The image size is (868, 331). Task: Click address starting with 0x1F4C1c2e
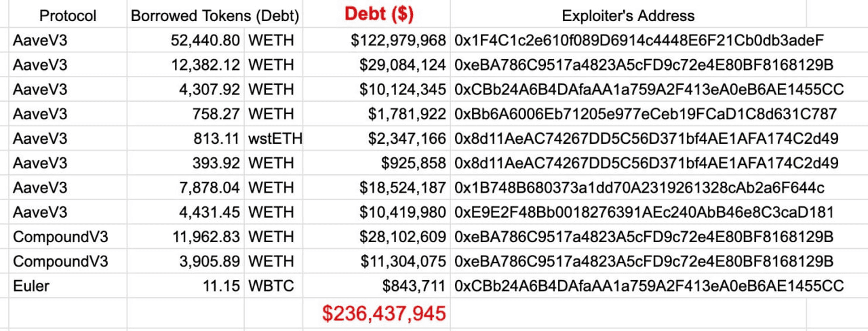click(x=639, y=40)
